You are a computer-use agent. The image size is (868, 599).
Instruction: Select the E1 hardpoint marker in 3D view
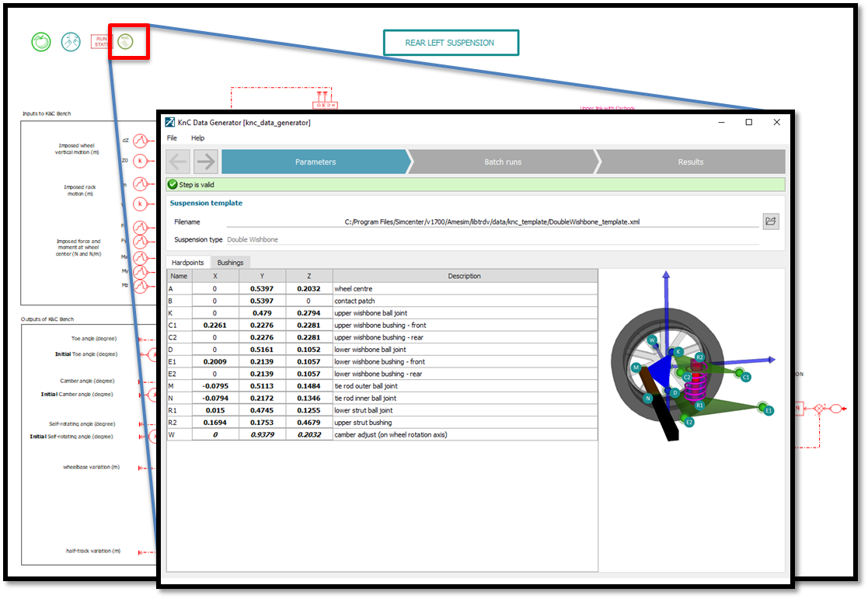(769, 410)
